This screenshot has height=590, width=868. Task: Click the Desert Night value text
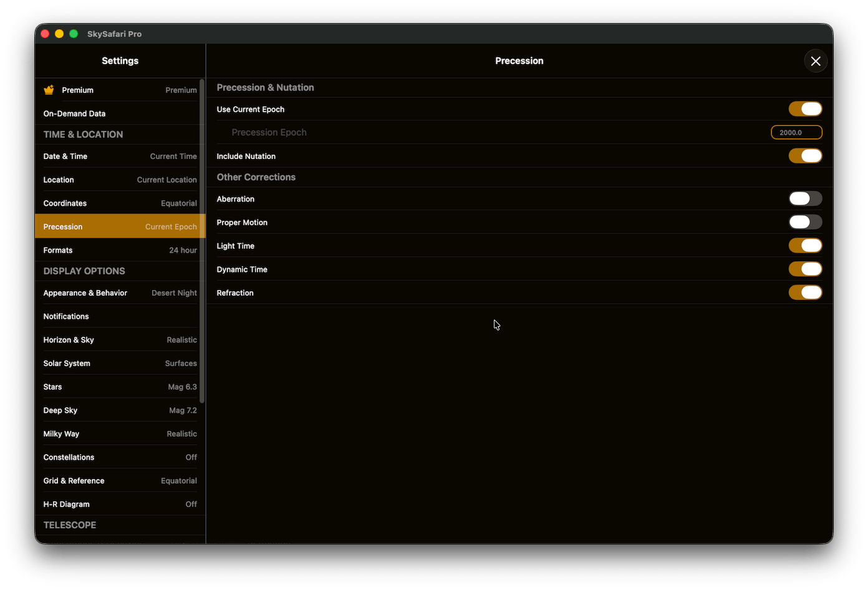pos(174,293)
